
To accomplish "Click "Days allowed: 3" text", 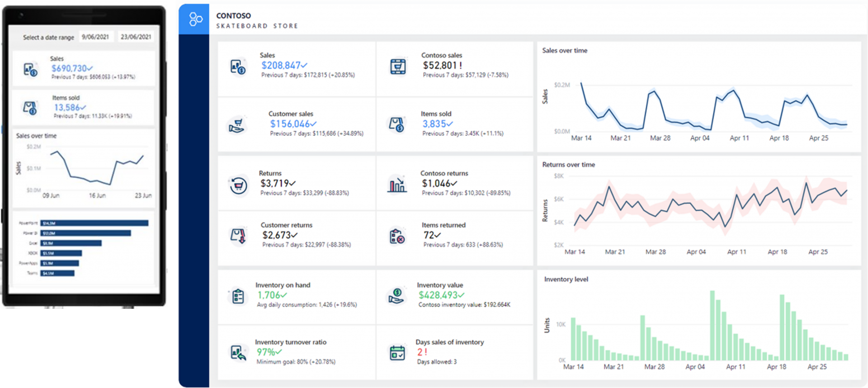I will coord(437,362).
